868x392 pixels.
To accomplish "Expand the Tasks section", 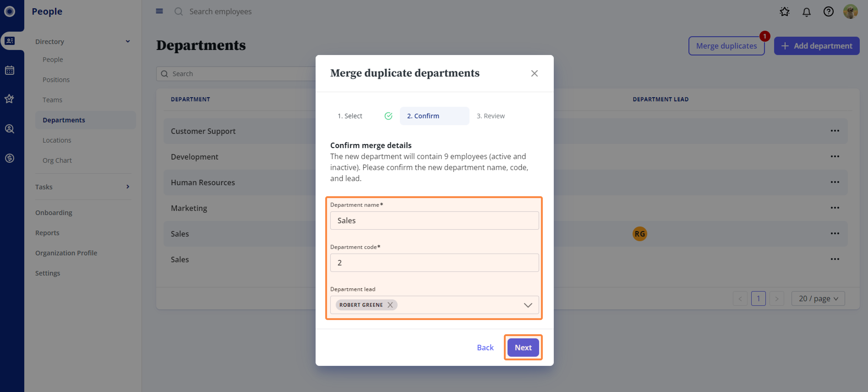I will [x=128, y=187].
